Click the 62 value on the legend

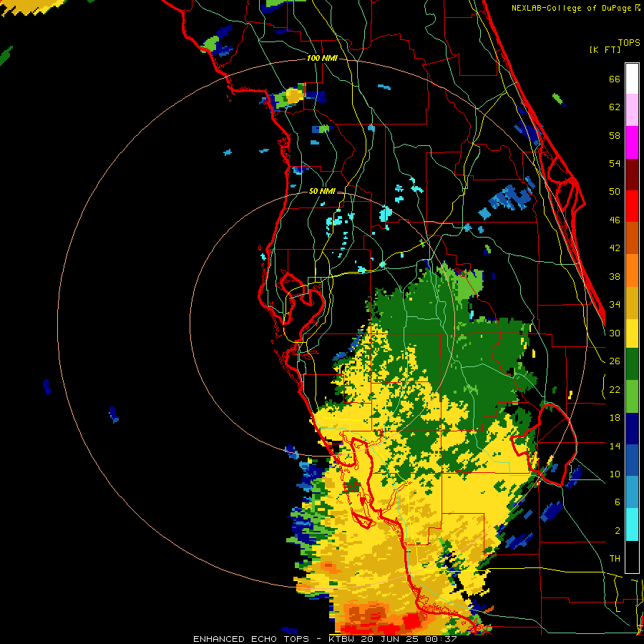[x=615, y=107]
